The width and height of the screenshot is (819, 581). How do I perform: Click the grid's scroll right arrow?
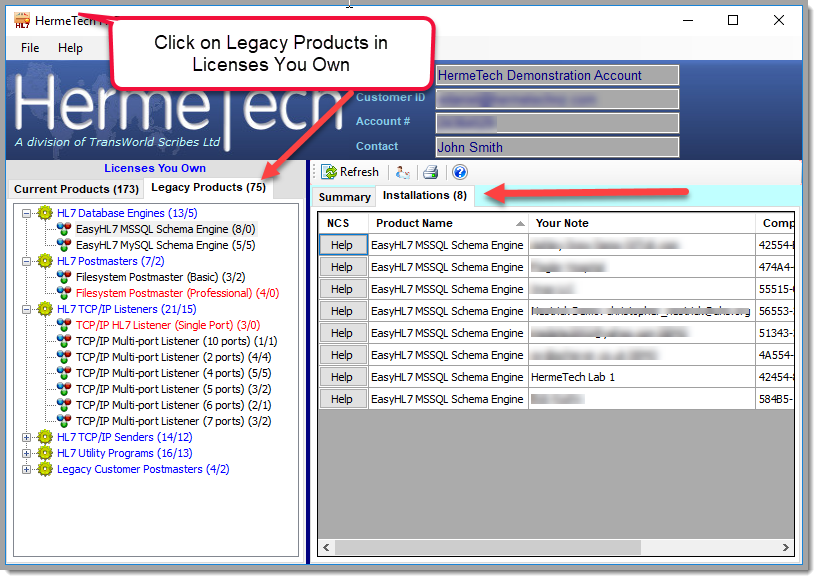(786, 547)
